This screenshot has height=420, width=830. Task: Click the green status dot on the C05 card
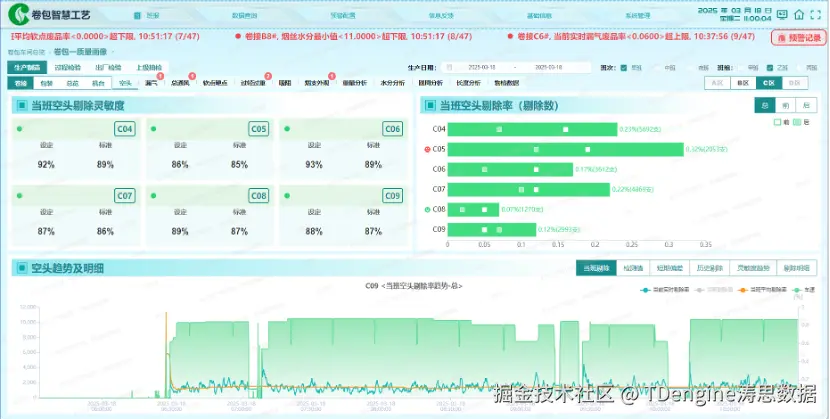(x=154, y=129)
